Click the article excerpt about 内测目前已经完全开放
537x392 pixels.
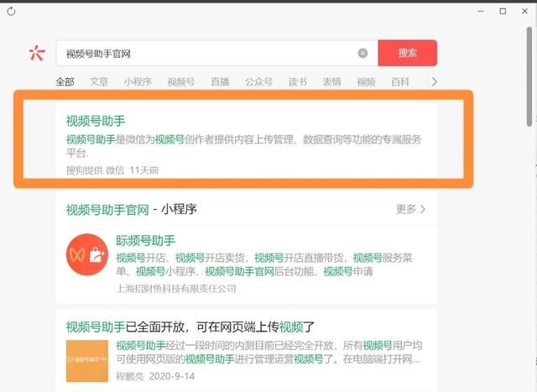tap(268, 353)
